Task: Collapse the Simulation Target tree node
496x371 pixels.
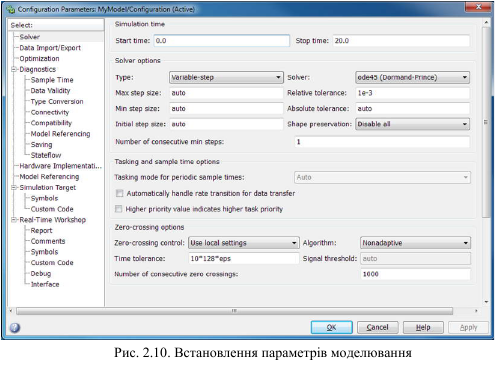Action: (x=14, y=188)
